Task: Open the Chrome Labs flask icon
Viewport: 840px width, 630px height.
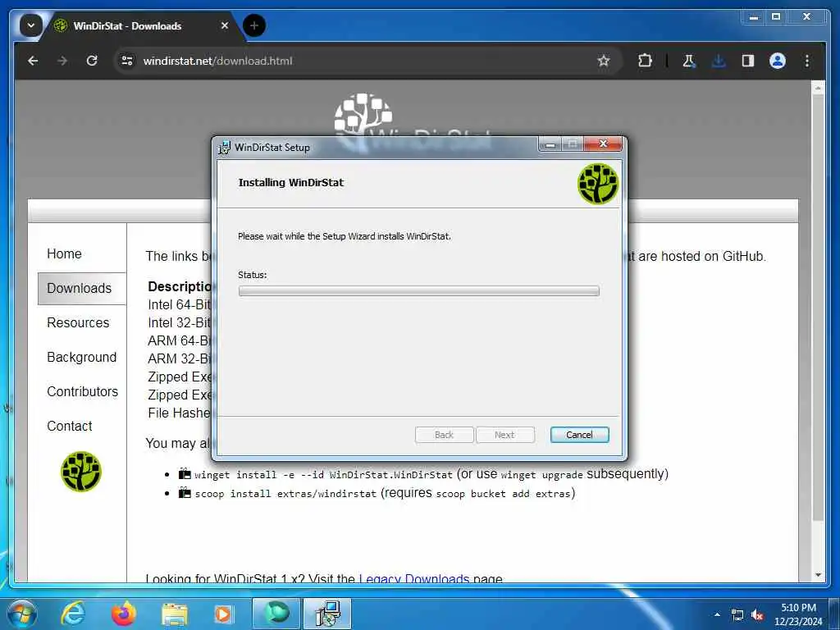Action: tap(689, 61)
